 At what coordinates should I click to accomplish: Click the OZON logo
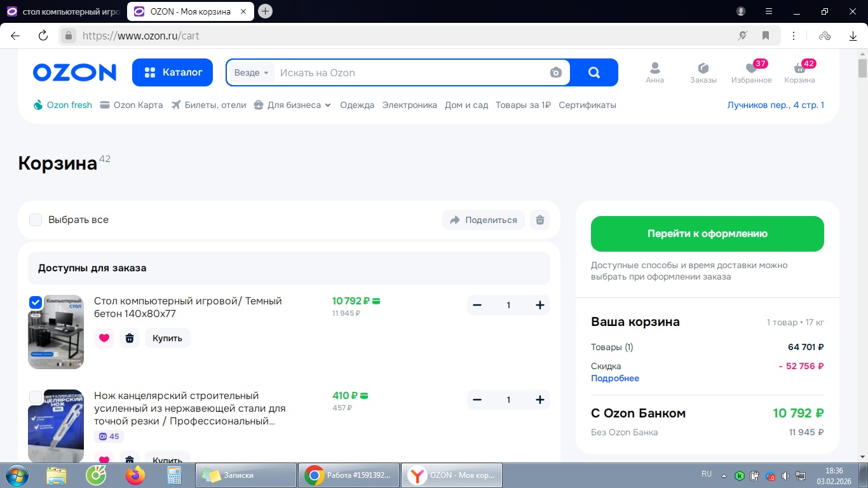(x=74, y=72)
